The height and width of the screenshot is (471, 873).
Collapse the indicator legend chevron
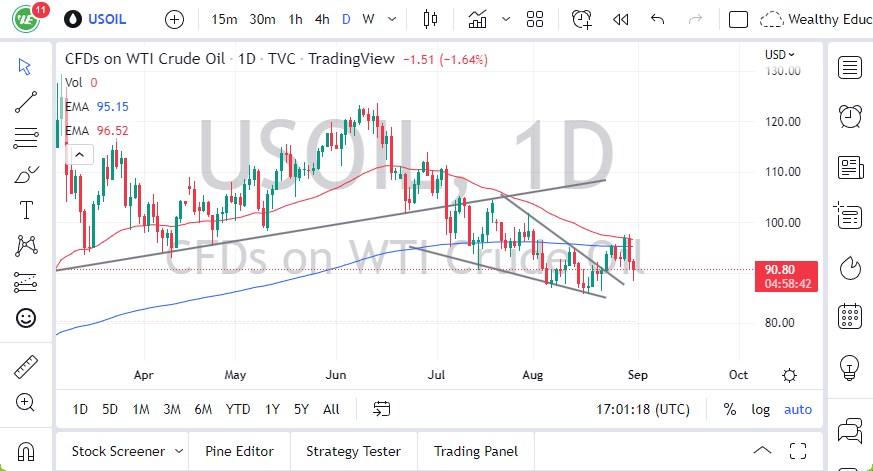tap(79, 154)
